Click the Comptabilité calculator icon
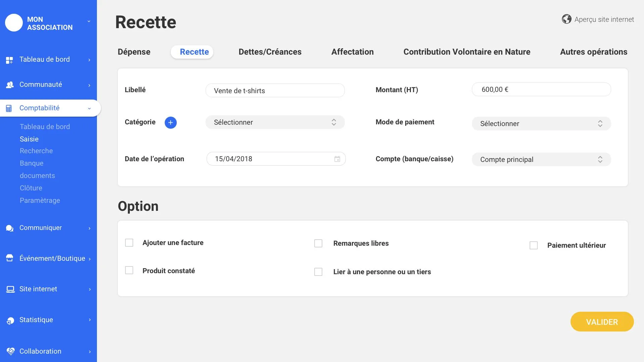644x362 pixels. pyautogui.click(x=9, y=108)
